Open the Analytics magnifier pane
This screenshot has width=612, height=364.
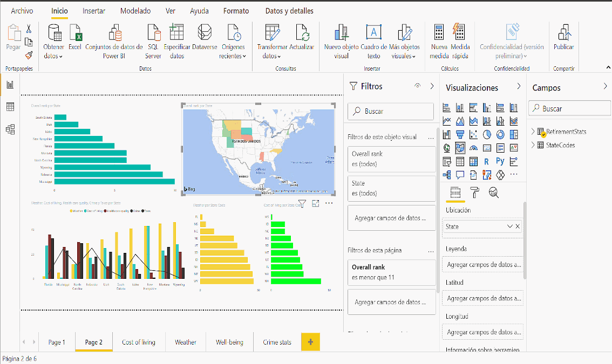[x=494, y=193]
